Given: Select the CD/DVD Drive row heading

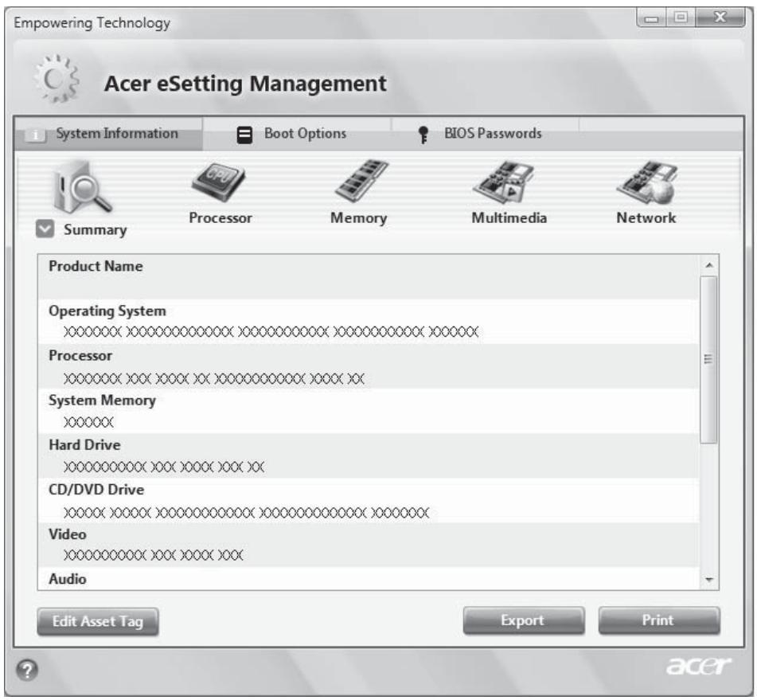Looking at the screenshot, I should click(x=96, y=490).
